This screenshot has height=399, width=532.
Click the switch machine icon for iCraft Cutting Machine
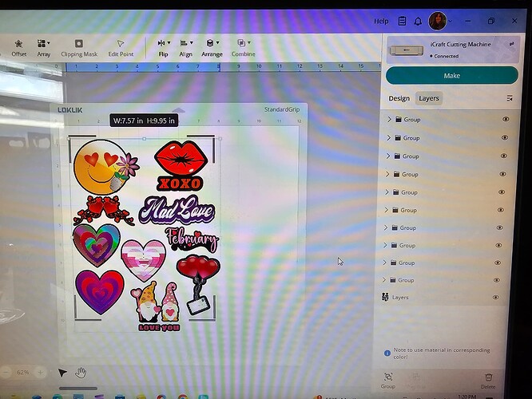click(x=511, y=44)
